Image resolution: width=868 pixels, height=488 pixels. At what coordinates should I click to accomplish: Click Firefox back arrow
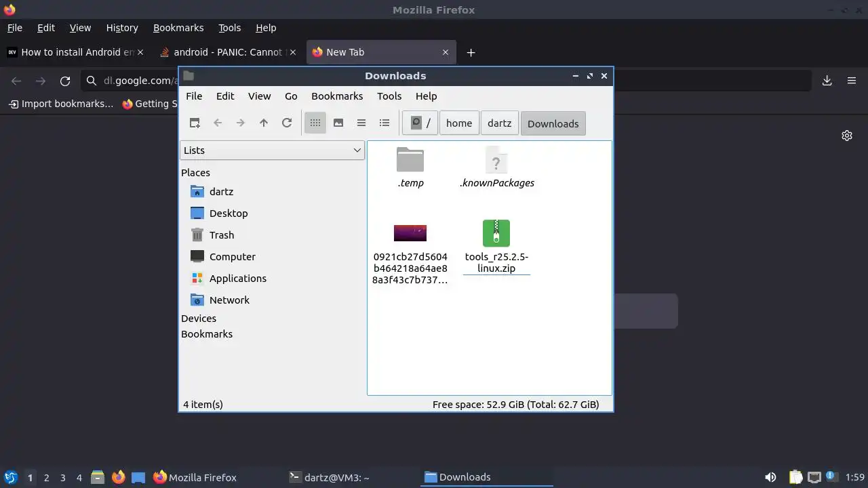point(16,81)
